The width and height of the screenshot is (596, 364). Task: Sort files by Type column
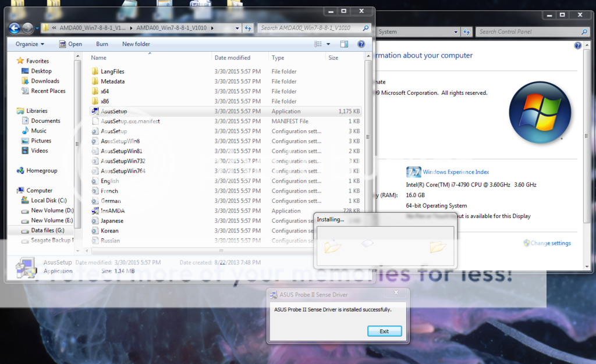tap(278, 58)
